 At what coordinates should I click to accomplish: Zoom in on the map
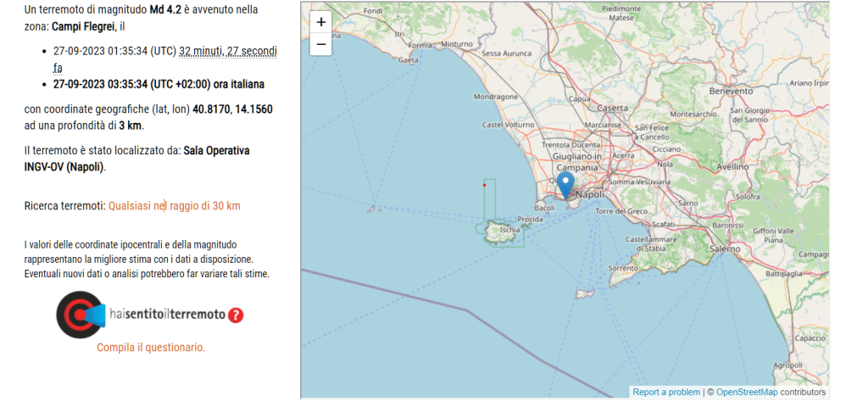(321, 23)
